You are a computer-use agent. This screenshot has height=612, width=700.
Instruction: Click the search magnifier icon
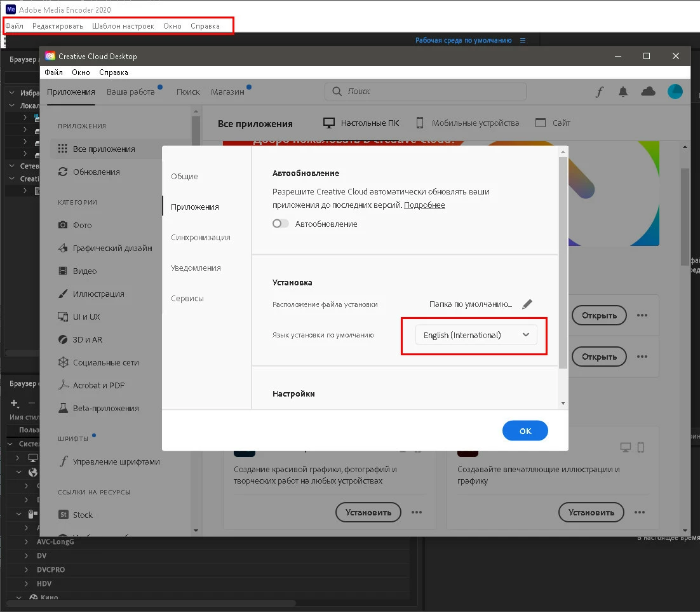pos(337,91)
